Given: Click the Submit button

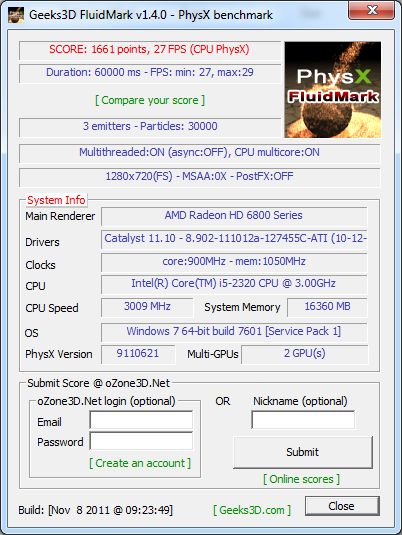Looking at the screenshot, I should tap(303, 452).
